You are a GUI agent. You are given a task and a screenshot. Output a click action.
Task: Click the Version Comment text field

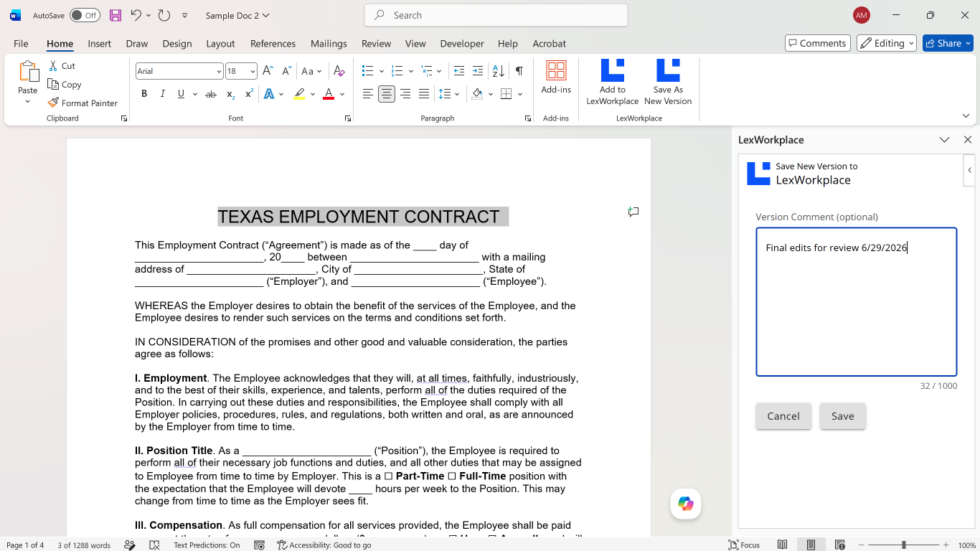coord(856,302)
